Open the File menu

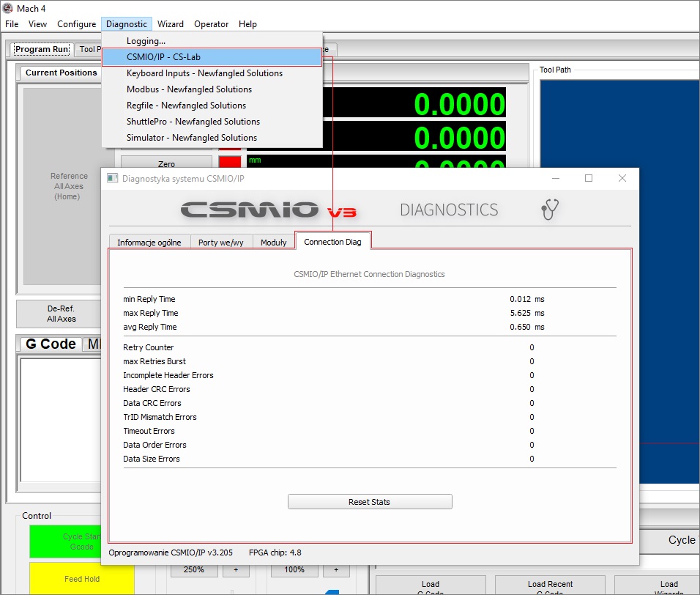[x=12, y=24]
